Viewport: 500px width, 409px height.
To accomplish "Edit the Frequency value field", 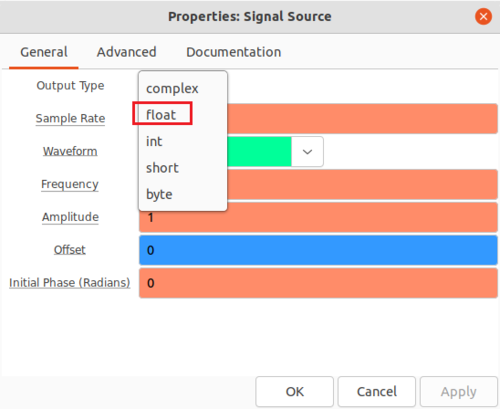I will pyautogui.click(x=362, y=184).
